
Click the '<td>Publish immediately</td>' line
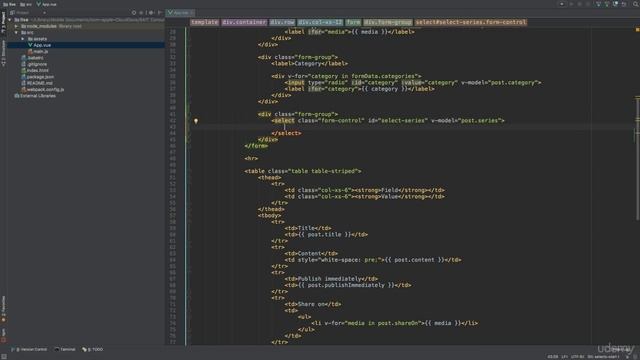tap(331, 279)
